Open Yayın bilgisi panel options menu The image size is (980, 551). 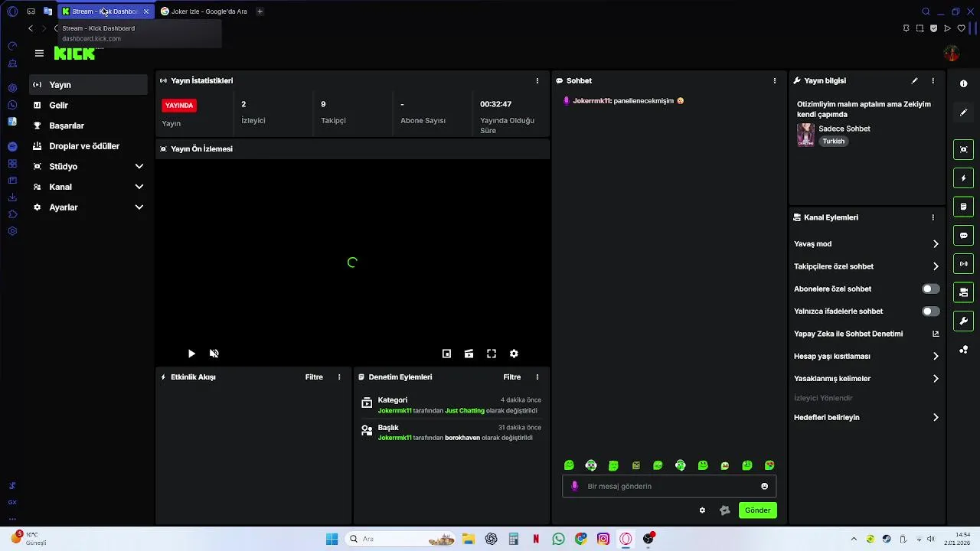tap(933, 80)
